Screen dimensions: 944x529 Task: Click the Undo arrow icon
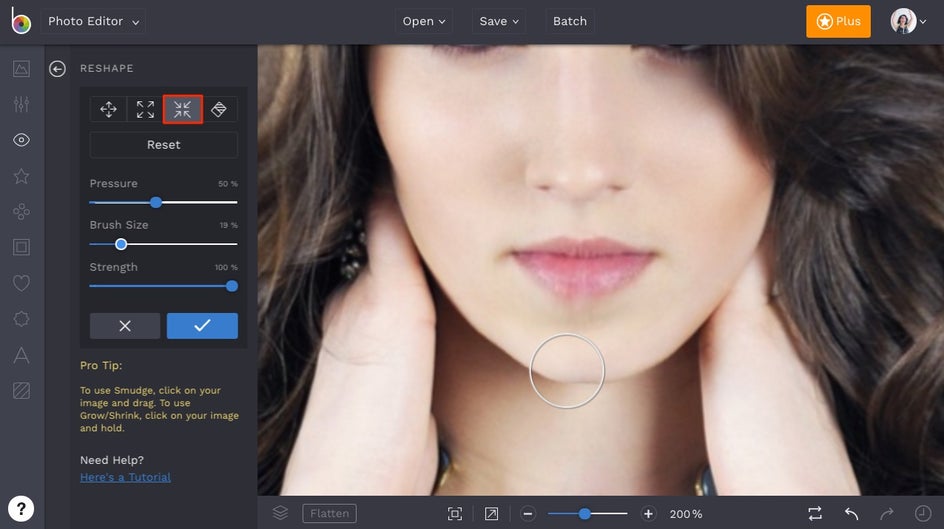pos(851,513)
